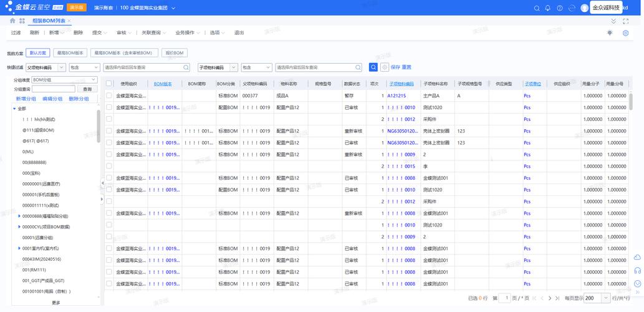Close the 组装BOM列表 tab
The height and width of the screenshot is (312, 644).
[69, 21]
